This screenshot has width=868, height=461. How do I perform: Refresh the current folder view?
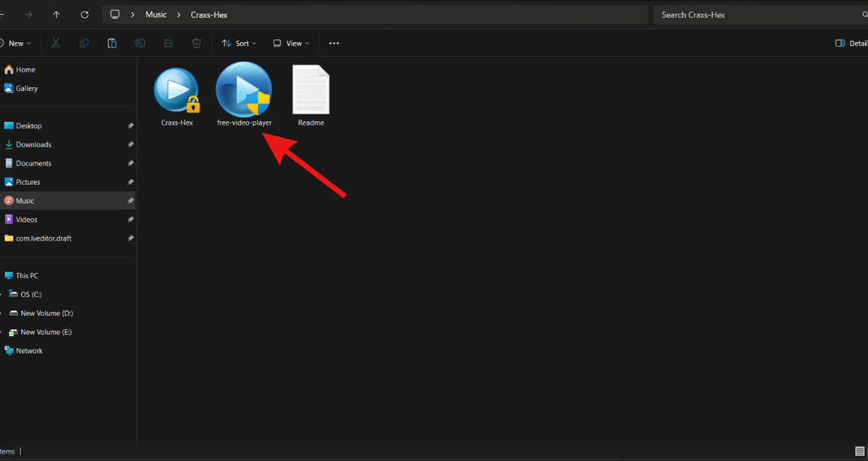pyautogui.click(x=84, y=15)
